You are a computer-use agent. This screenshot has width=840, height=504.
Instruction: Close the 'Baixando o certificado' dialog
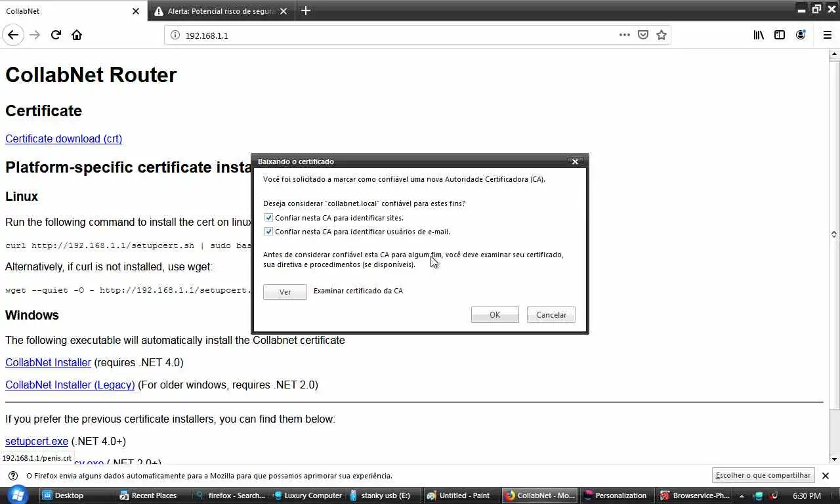575,161
